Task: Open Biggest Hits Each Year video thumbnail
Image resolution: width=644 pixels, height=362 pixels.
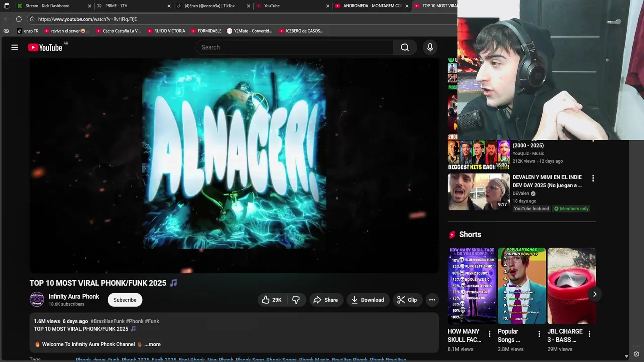Action: click(478, 155)
